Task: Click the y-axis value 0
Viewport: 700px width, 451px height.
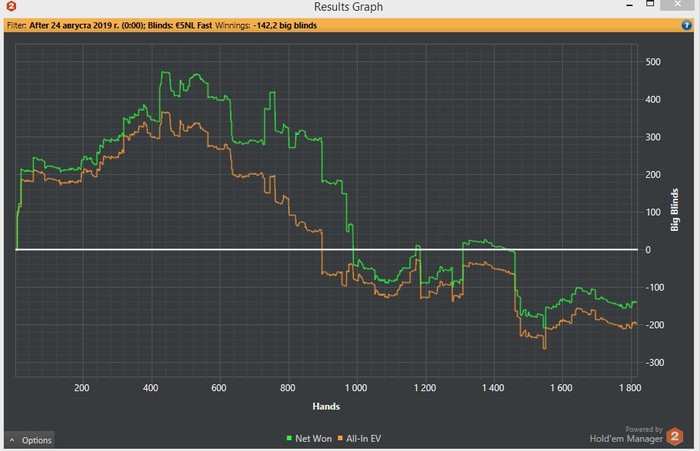Action: (x=648, y=250)
